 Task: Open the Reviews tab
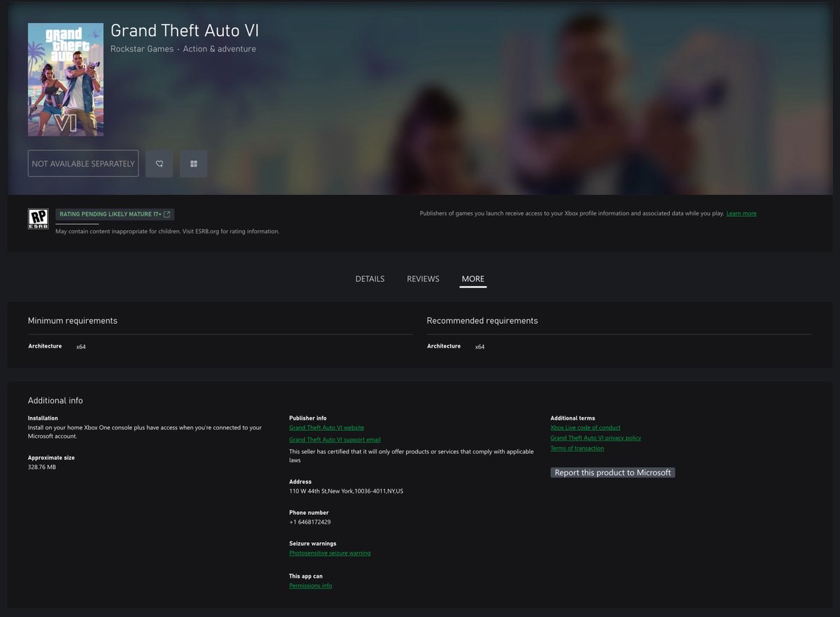pyautogui.click(x=423, y=279)
